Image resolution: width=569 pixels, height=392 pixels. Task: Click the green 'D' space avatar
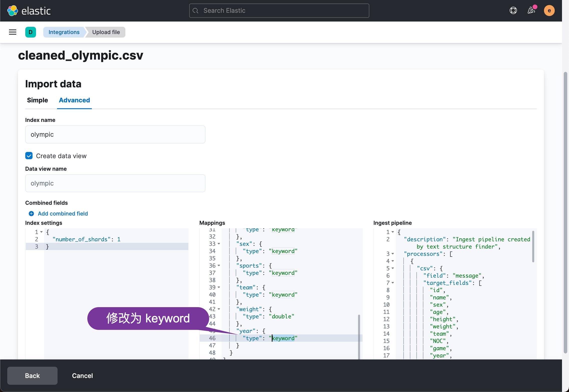click(x=31, y=32)
